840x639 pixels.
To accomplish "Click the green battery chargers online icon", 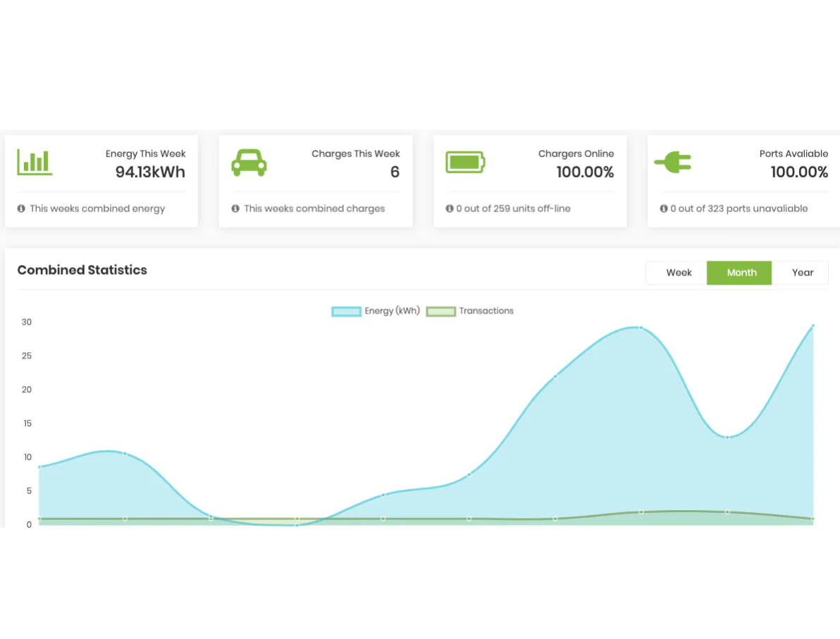I will pyautogui.click(x=465, y=162).
